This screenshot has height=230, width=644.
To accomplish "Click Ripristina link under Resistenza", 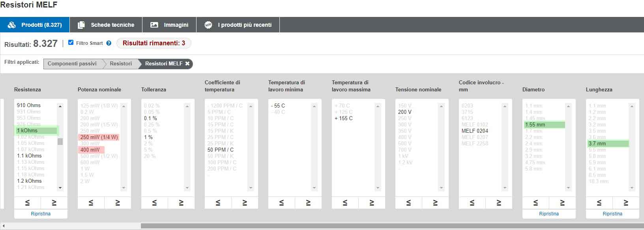I will click(x=41, y=214).
